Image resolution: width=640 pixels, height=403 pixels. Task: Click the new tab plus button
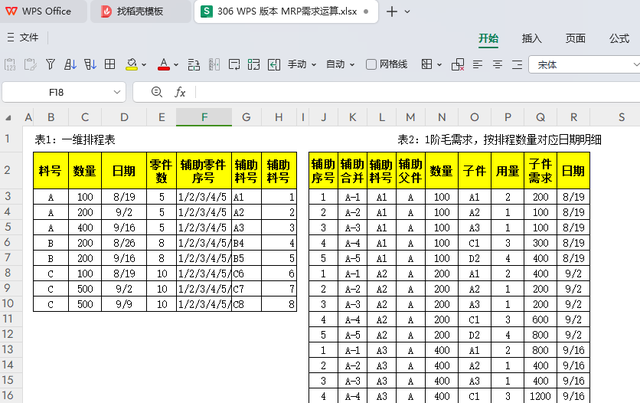[x=392, y=12]
